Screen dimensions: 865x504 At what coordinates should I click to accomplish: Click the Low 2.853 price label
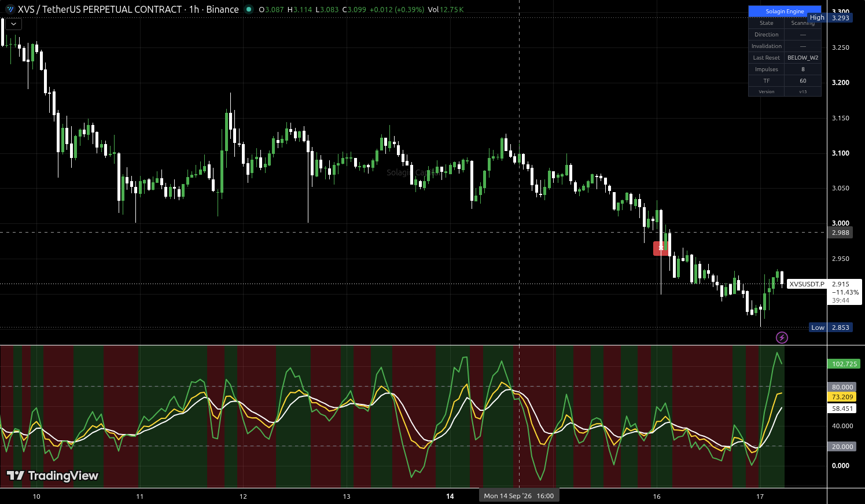(x=831, y=328)
